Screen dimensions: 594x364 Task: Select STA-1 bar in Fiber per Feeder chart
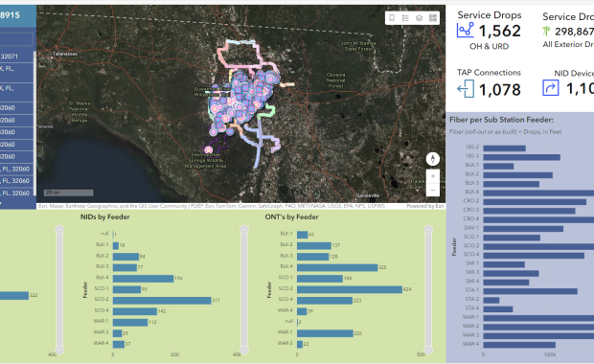pos(531,291)
